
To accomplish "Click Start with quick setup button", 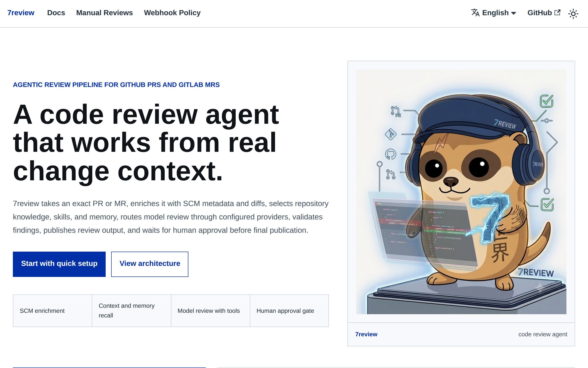I will 59,264.
